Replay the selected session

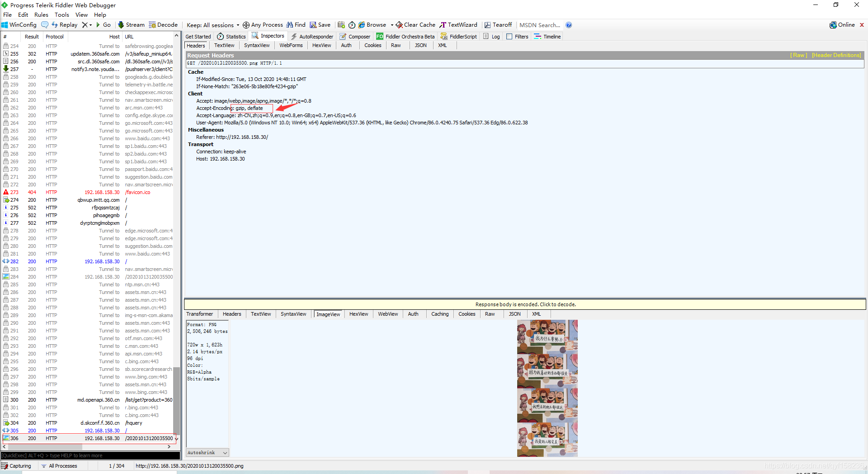click(x=64, y=25)
